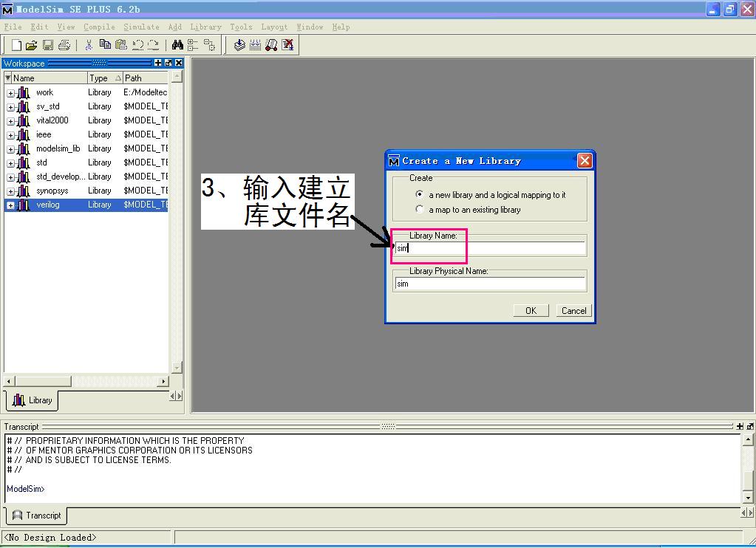Screen dimensions: 756x548
Task: Click the Workspace horizontal scrollbar right arrow
Action: 163,381
